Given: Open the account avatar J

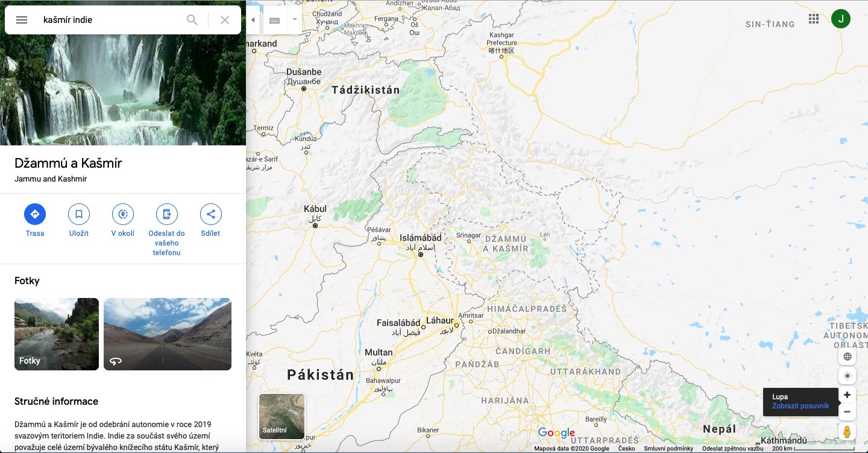Looking at the screenshot, I should point(841,19).
